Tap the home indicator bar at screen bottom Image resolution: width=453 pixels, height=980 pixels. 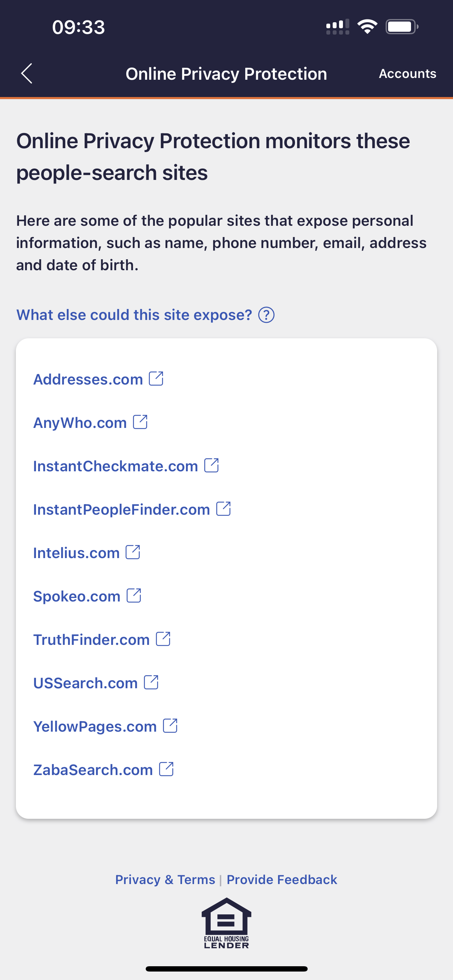tap(226, 968)
